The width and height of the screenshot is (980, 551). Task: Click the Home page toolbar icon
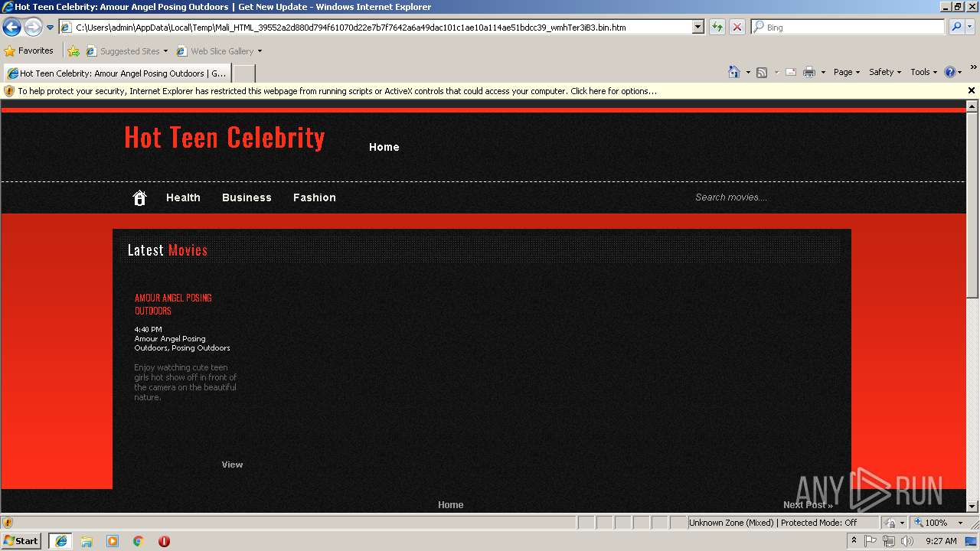click(x=733, y=72)
